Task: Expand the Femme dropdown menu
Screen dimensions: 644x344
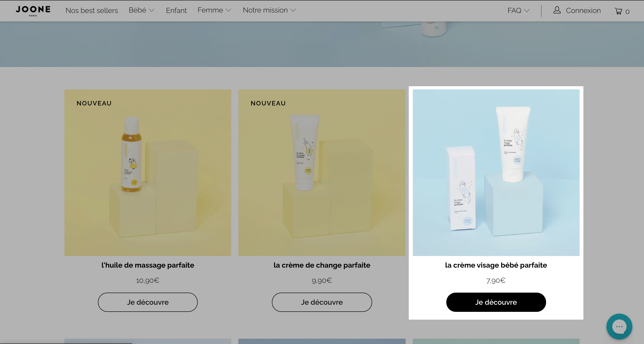Action: point(214,10)
